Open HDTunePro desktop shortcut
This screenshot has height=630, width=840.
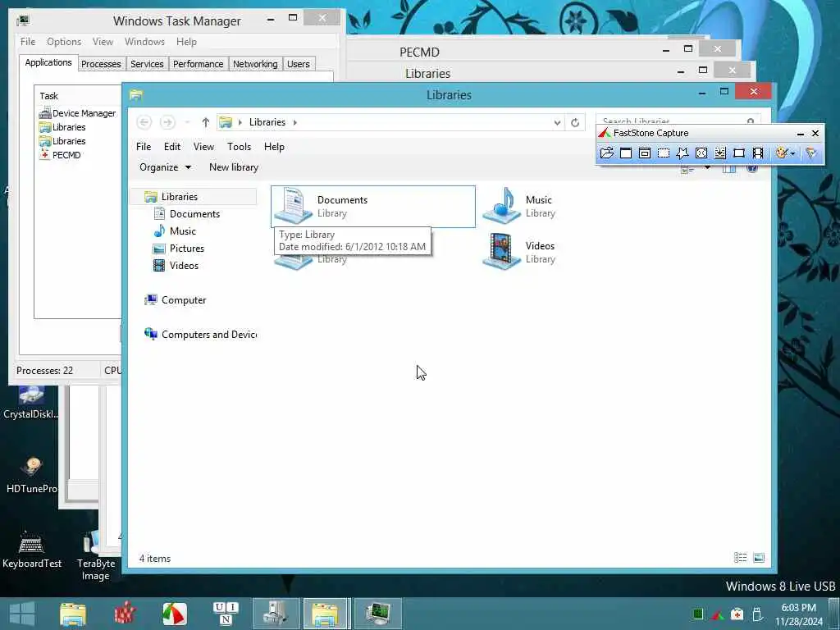pos(32,475)
